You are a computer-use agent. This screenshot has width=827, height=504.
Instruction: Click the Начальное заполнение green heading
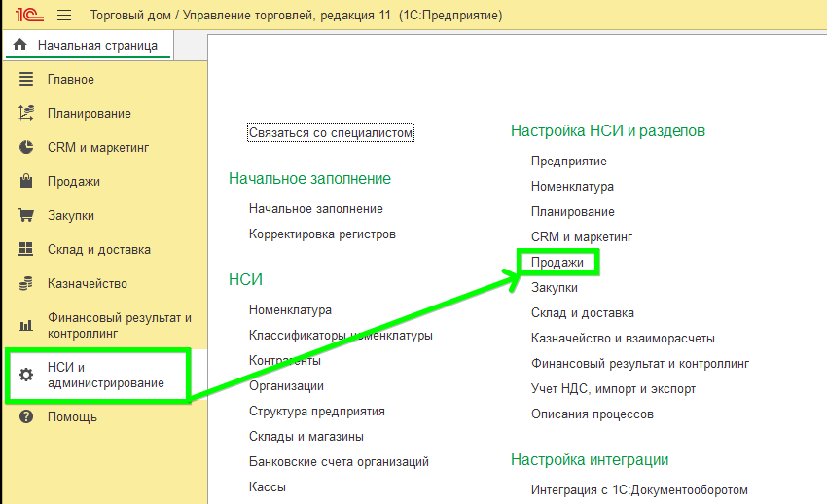click(309, 179)
